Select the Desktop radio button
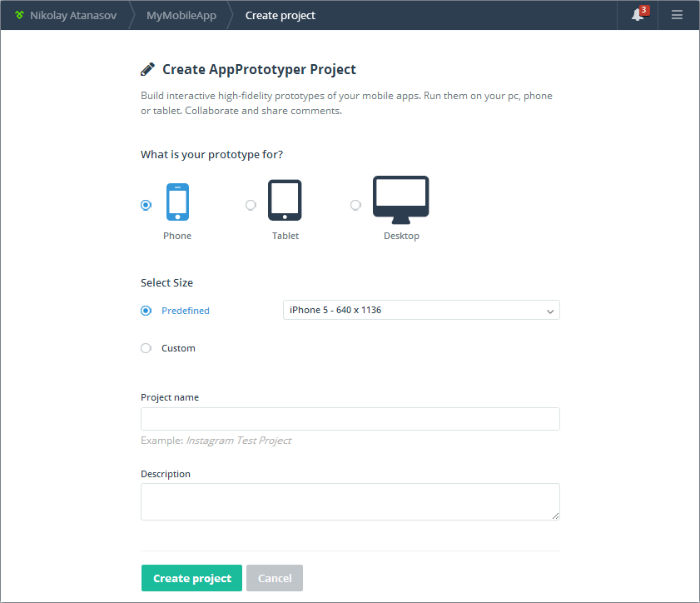The height and width of the screenshot is (603, 700). tap(355, 205)
